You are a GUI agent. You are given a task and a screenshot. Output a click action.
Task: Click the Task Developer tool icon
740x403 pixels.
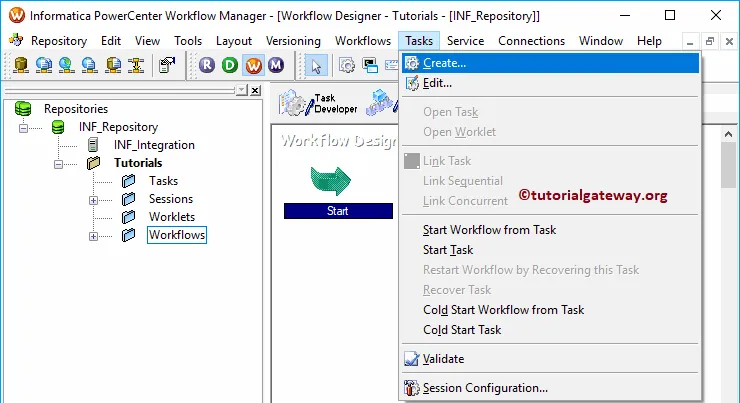click(x=318, y=103)
